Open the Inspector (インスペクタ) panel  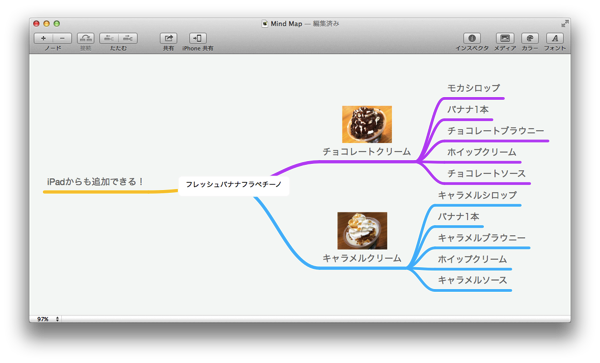(472, 38)
